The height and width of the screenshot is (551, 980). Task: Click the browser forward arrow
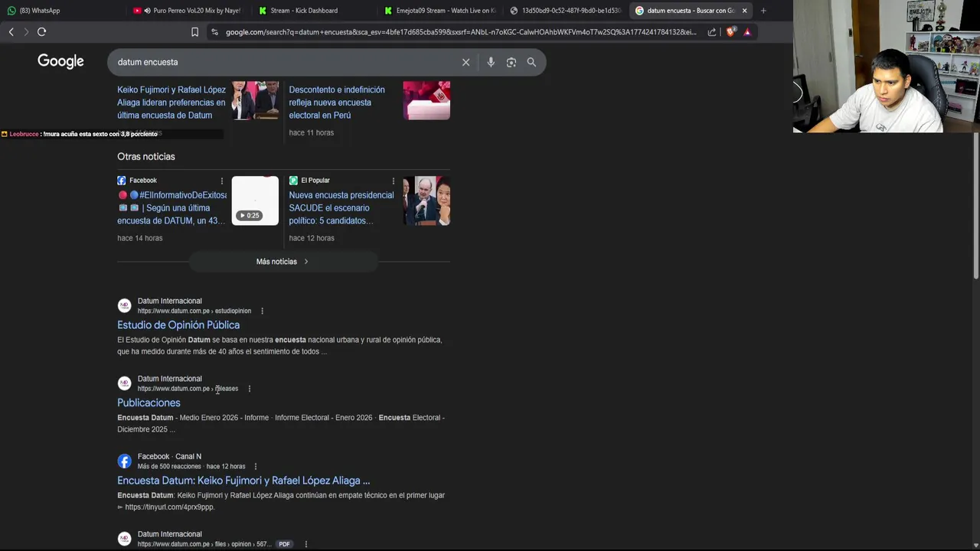tap(26, 31)
